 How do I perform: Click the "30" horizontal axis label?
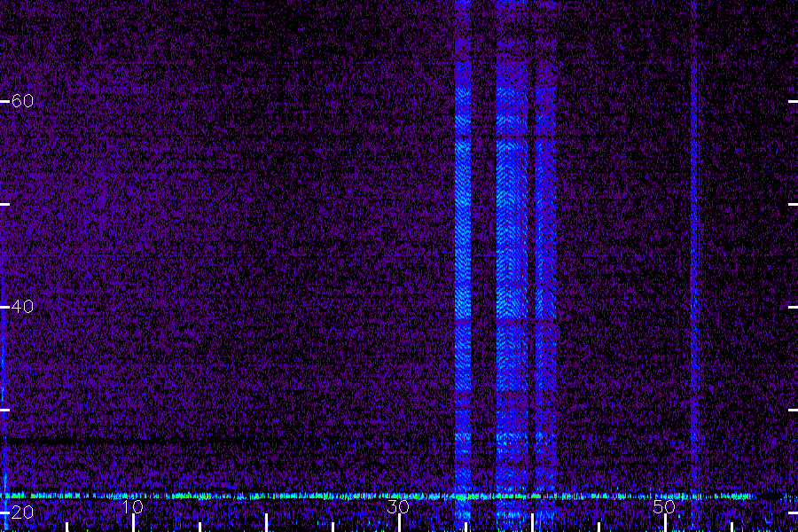pyautogui.click(x=398, y=506)
